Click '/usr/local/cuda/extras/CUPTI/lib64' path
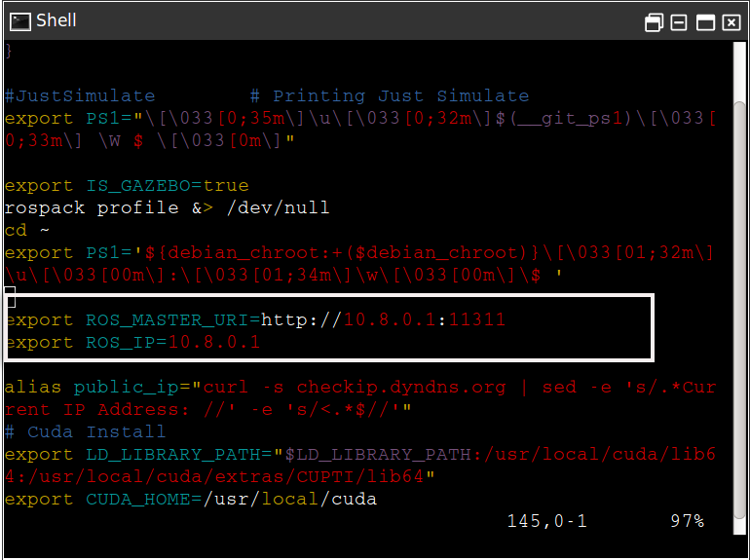Viewport: 750px width, 560px height. click(x=226, y=477)
